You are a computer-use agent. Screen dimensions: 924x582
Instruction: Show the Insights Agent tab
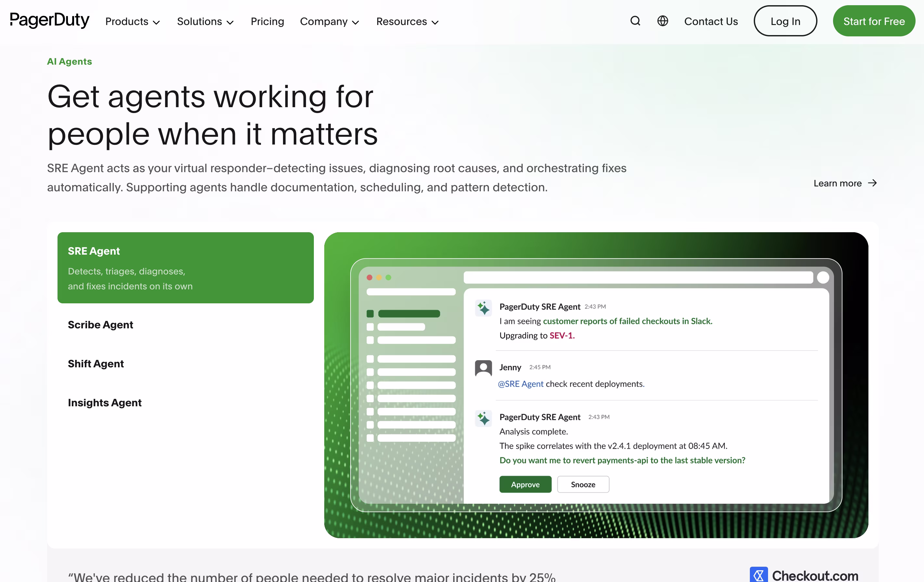tap(105, 402)
